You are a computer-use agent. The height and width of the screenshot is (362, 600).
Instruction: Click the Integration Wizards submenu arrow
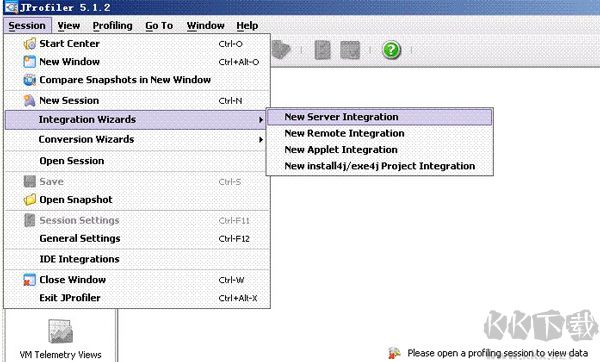261,120
